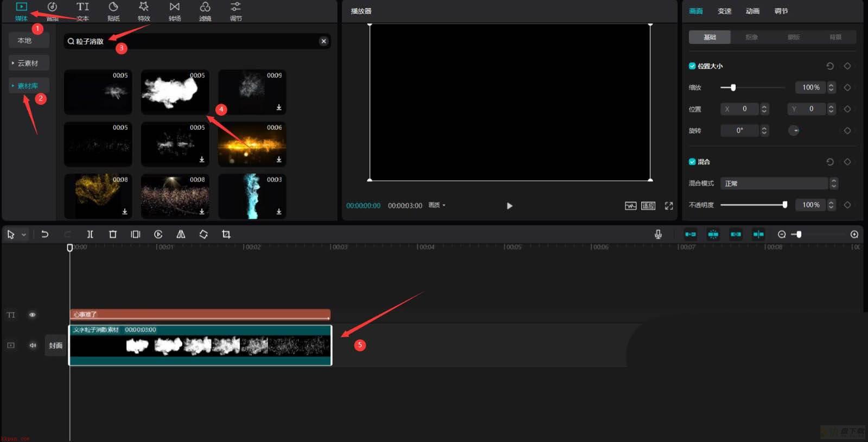Screen dimensions: 868x442
Task: Click the 封面 cover button
Action: tap(55, 345)
